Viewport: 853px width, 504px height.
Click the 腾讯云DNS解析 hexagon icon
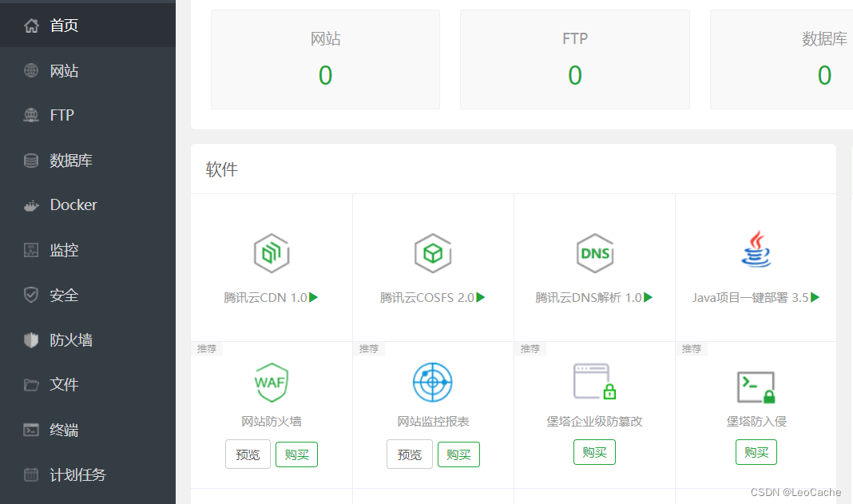point(594,253)
